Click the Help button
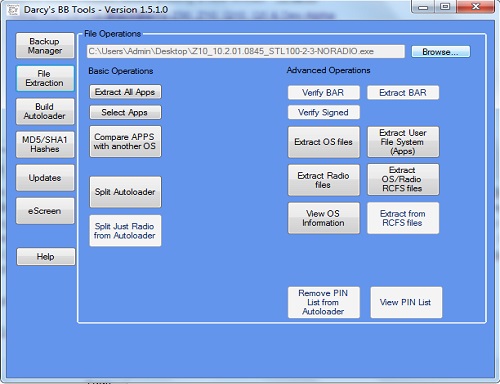500x384 pixels. coord(46,256)
